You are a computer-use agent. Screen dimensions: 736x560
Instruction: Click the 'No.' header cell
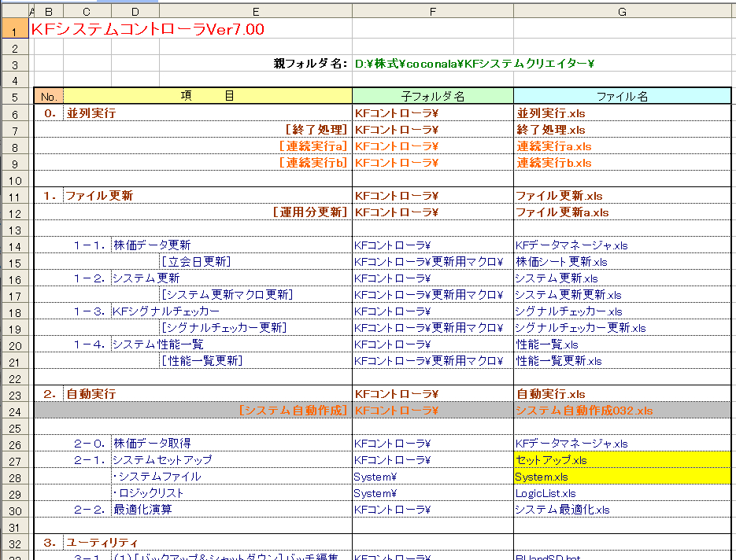click(49, 96)
